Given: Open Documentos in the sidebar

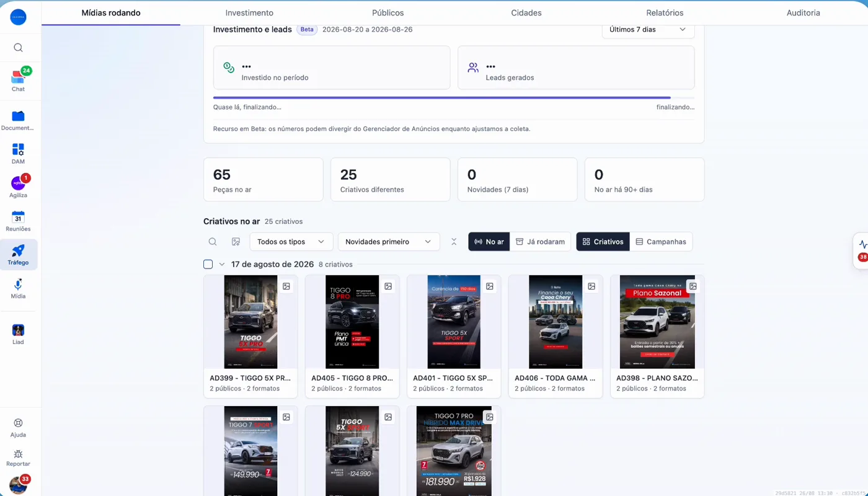Looking at the screenshot, I should 18,120.
